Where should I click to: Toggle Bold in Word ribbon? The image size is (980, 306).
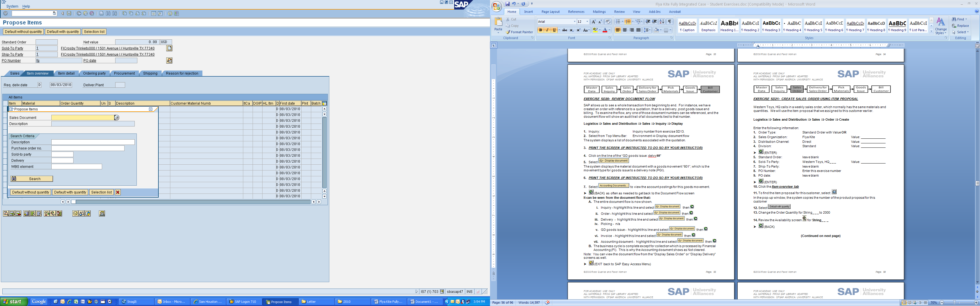click(540, 30)
